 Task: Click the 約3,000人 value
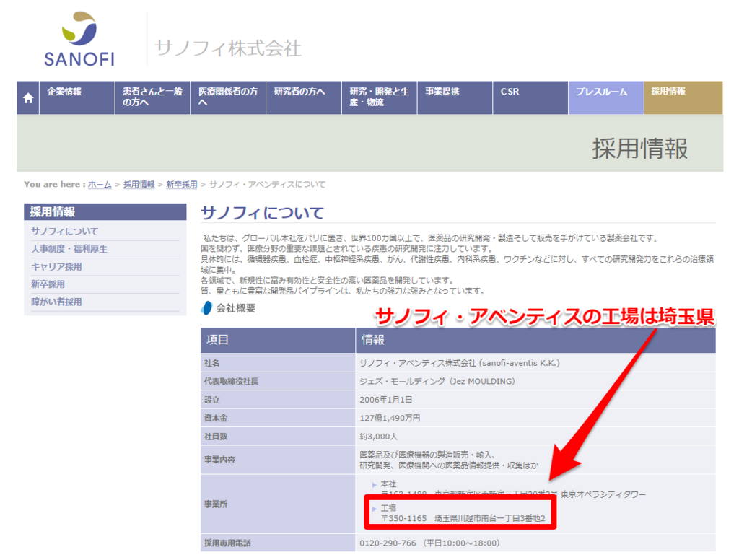378,437
